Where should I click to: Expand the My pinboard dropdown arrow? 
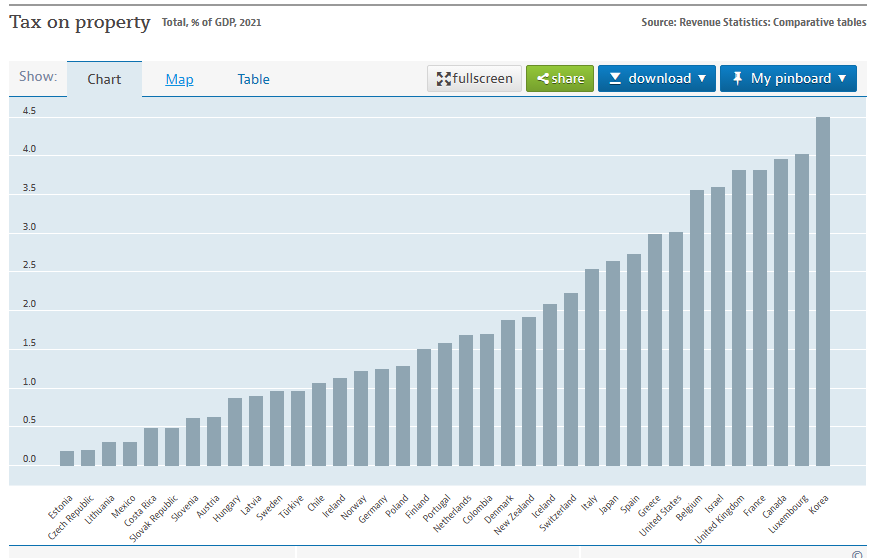(842, 79)
